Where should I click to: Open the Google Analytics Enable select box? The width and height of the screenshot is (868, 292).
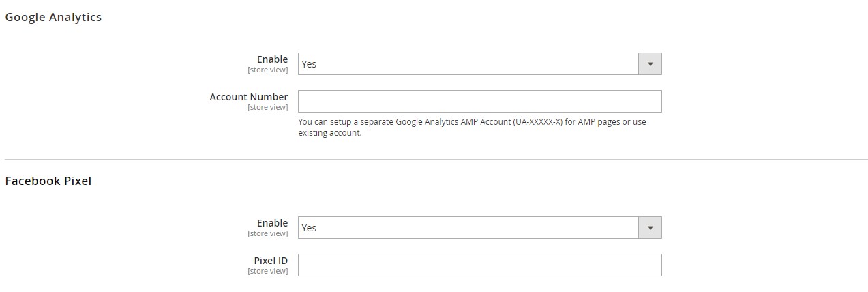point(468,64)
